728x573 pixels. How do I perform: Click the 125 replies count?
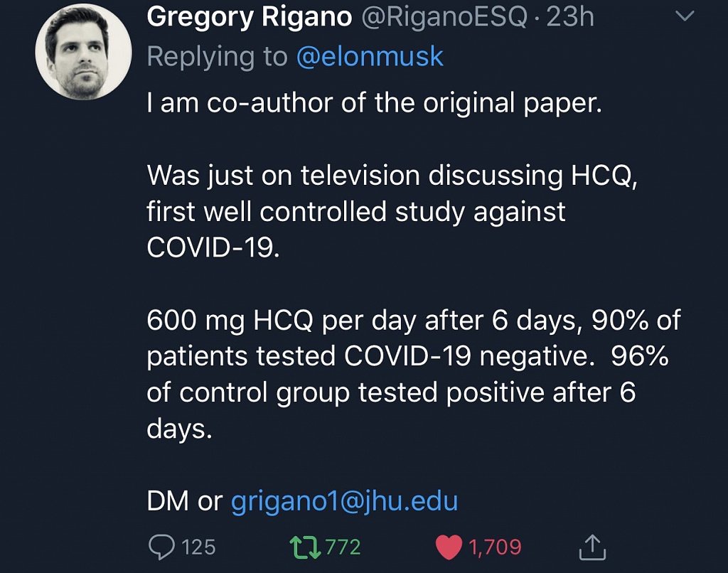pyautogui.click(x=199, y=547)
